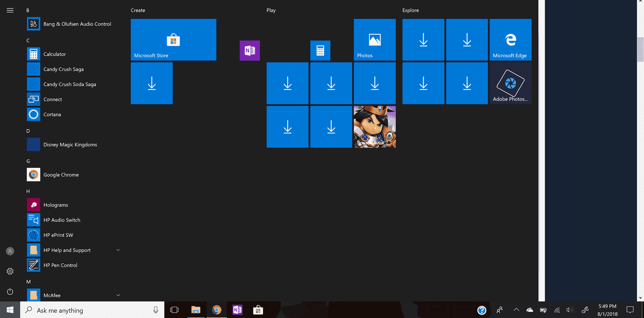Launch the Connect app
This screenshot has height=318, width=644.
74,99
